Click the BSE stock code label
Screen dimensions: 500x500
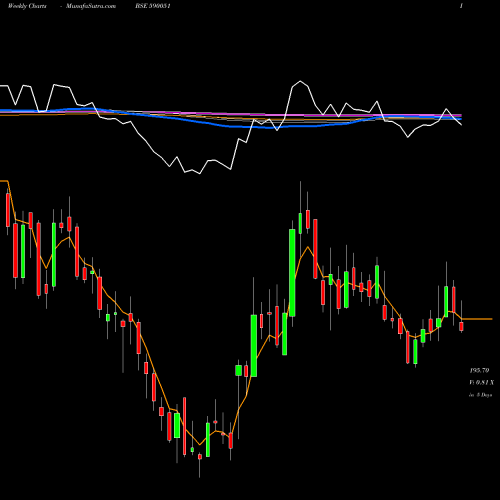point(153,6)
